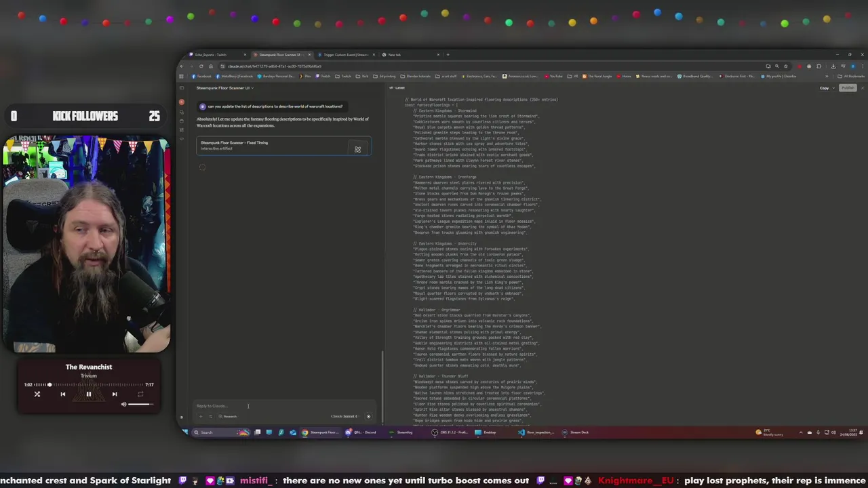Open the Streaming taskbar item
Image resolution: width=868 pixels, height=488 pixels.
[x=401, y=432]
